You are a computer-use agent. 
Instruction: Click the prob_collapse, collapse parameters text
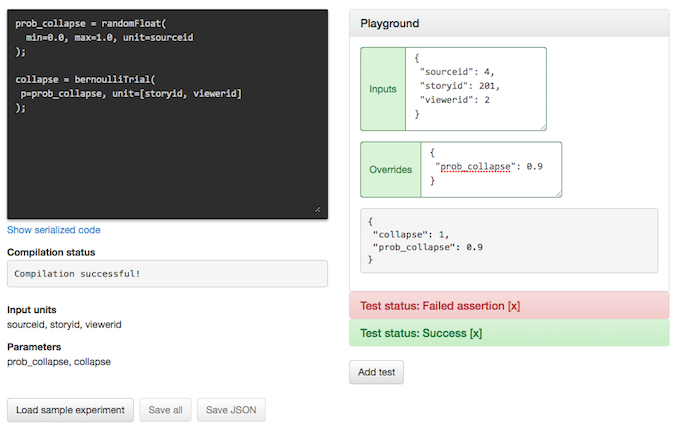[59, 362]
